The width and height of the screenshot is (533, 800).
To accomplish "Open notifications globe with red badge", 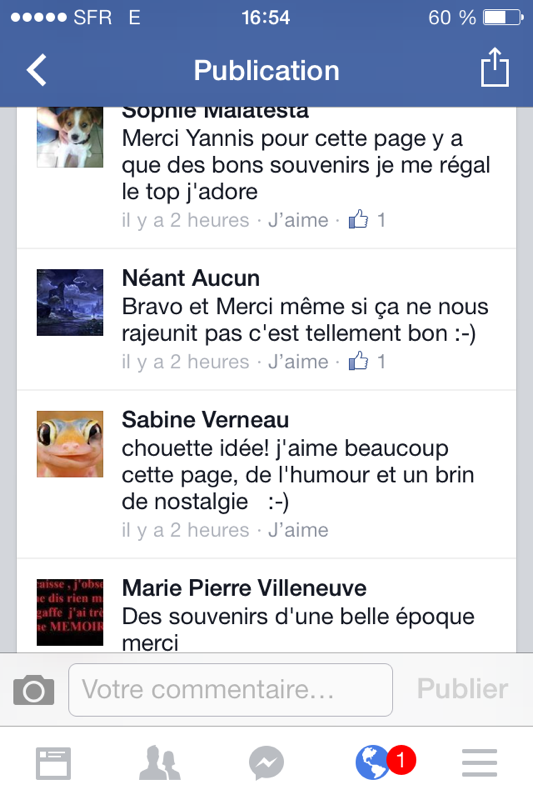I will click(x=385, y=762).
